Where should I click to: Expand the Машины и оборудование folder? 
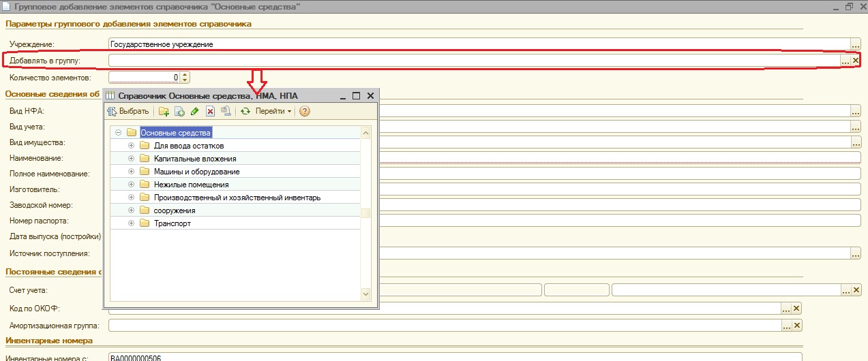pyautogui.click(x=131, y=172)
